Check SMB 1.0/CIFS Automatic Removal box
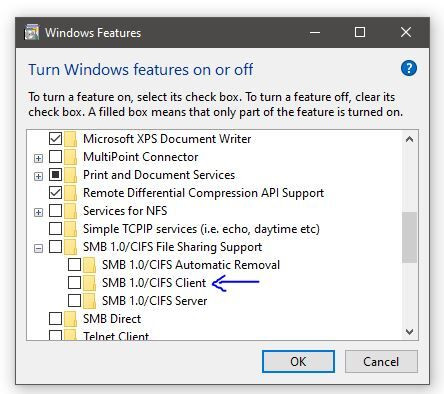 point(74,264)
